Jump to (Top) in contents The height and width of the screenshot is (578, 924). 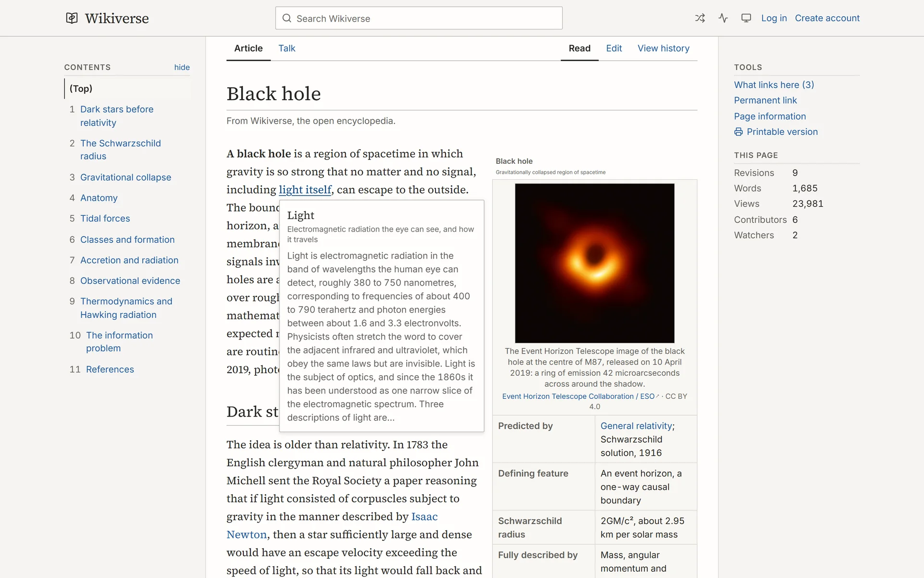click(x=81, y=89)
